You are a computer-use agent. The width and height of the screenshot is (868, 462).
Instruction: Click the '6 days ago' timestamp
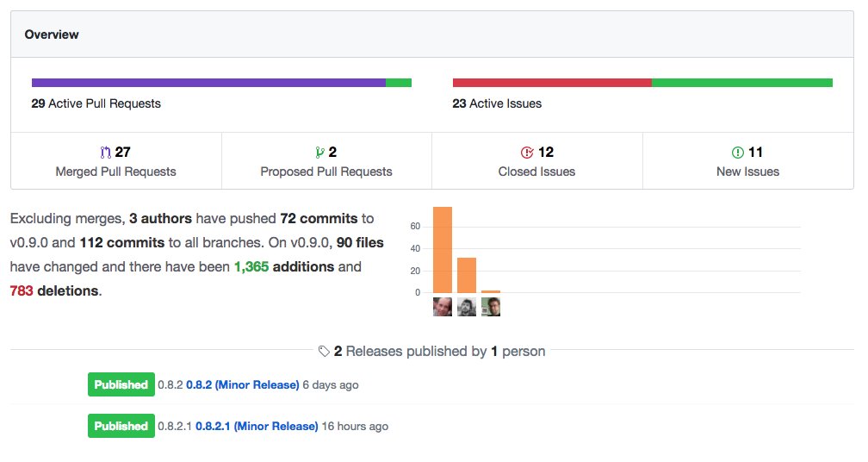[331, 385]
